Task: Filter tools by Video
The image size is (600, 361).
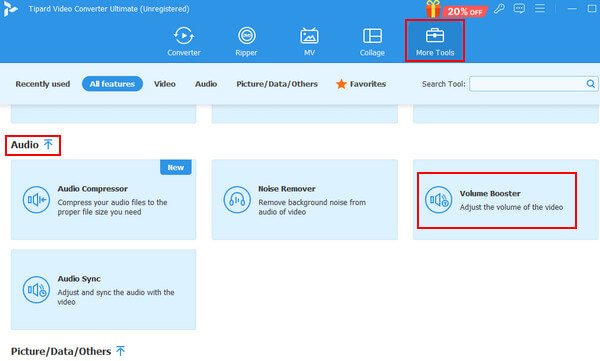Action: 165,84
